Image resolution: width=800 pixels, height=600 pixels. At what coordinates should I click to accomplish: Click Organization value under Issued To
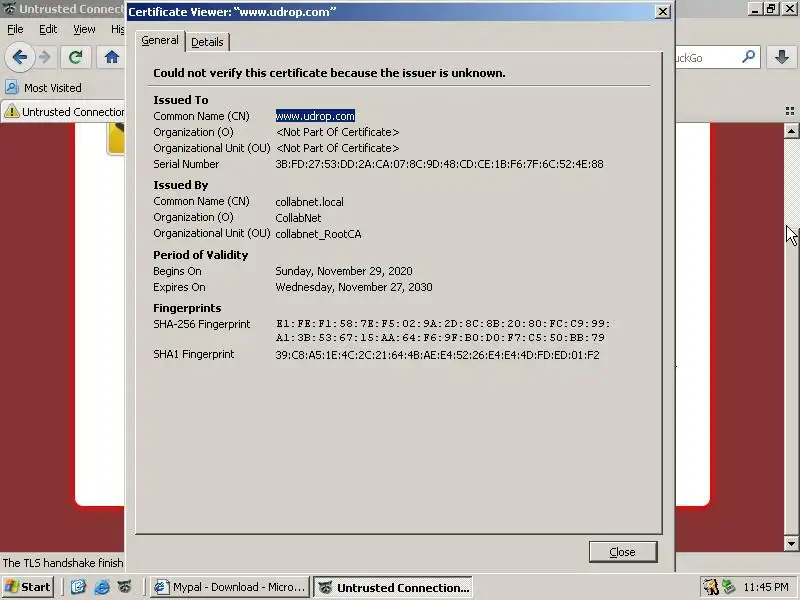point(337,132)
